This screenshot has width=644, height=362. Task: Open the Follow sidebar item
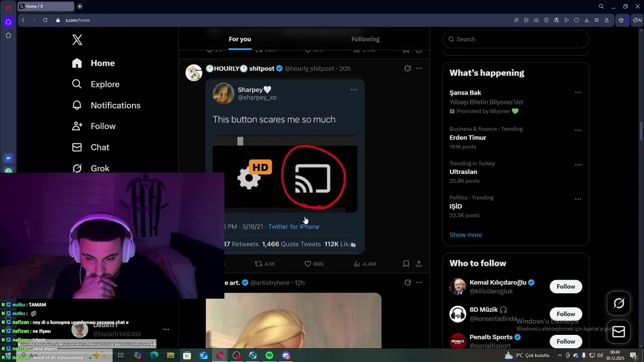point(94,127)
